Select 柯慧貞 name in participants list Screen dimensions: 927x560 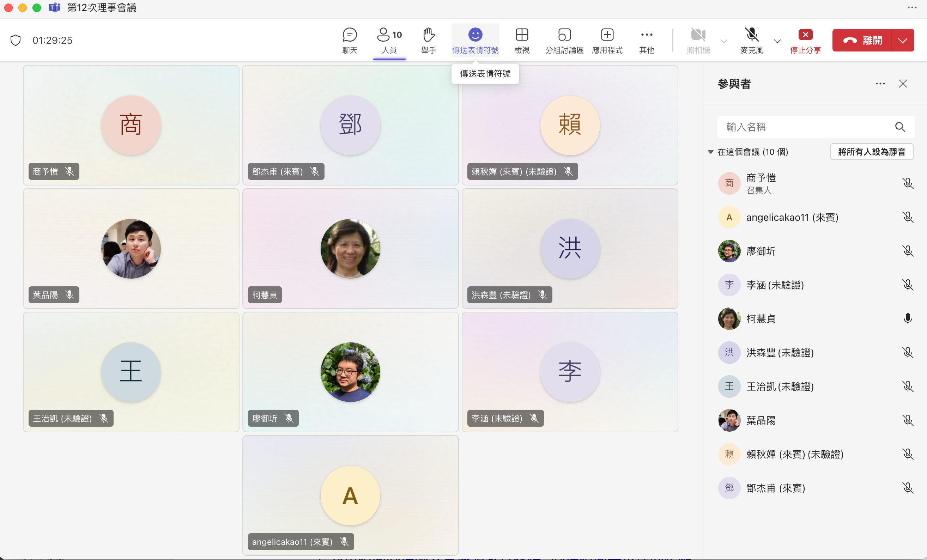pyautogui.click(x=761, y=318)
